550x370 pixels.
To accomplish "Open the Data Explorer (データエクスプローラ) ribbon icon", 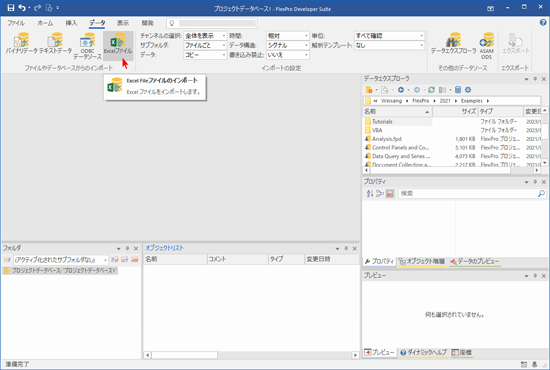I will pos(454,43).
